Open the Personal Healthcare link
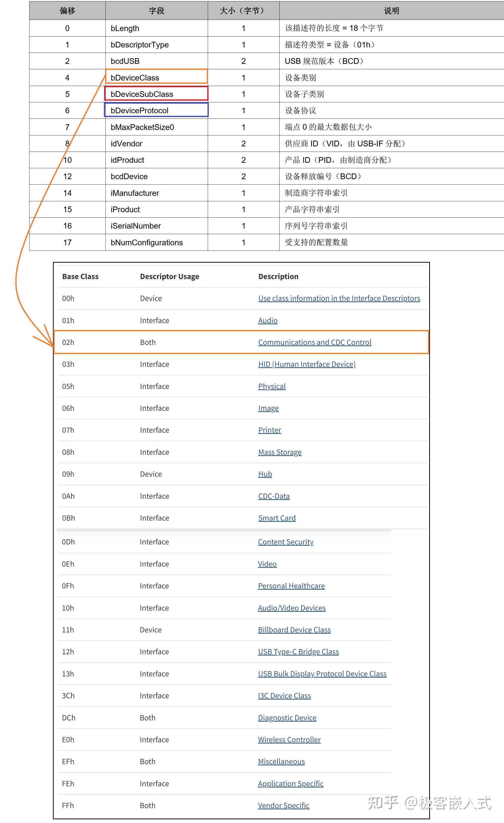Screen dimensions: 504x823 (x=291, y=586)
